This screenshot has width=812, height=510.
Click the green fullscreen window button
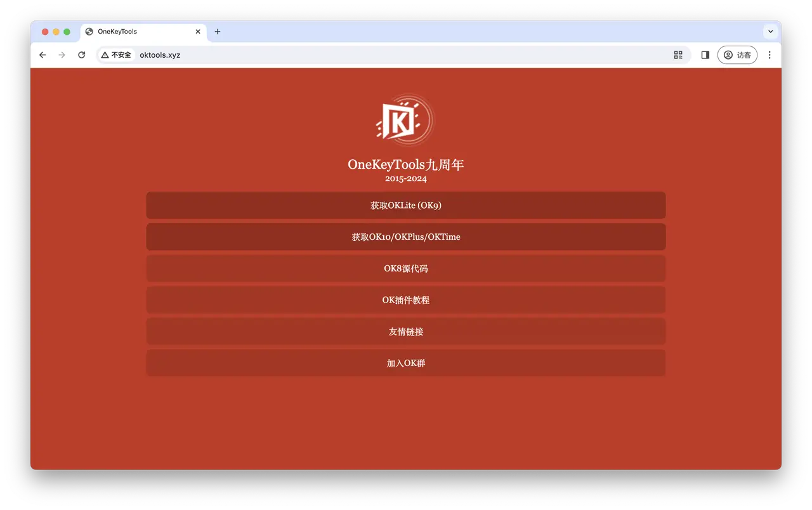tap(67, 32)
